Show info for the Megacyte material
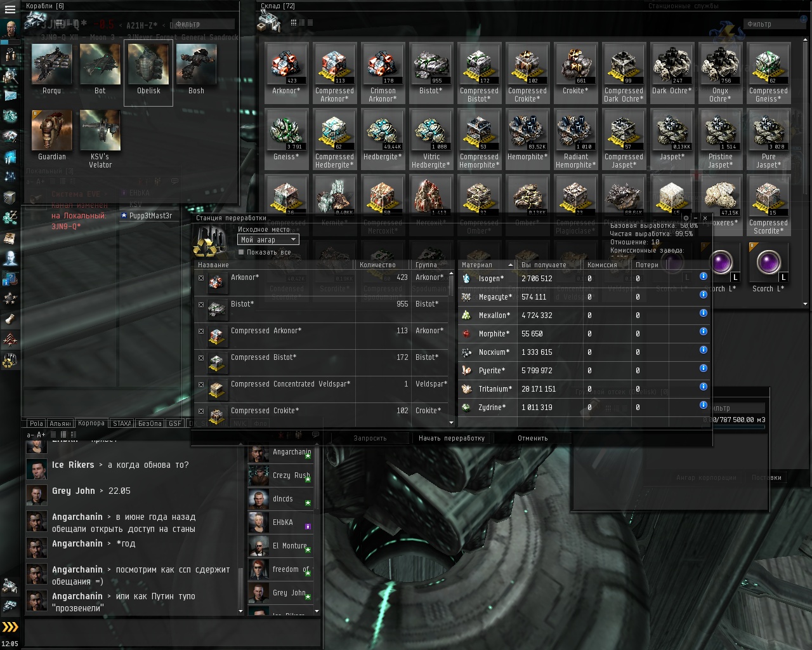The height and width of the screenshot is (650, 812). point(703,295)
